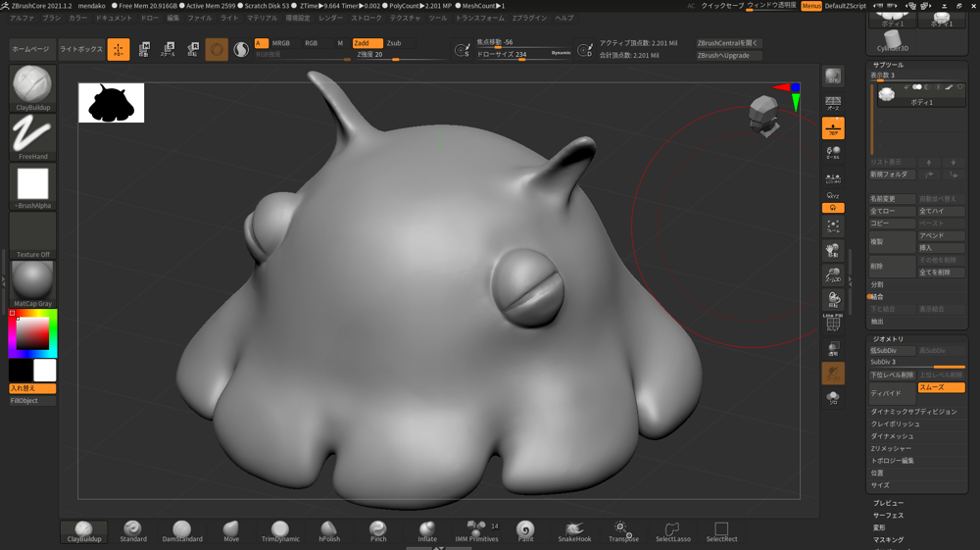Toggle the M material channel button
The image size is (980, 550).
[340, 43]
